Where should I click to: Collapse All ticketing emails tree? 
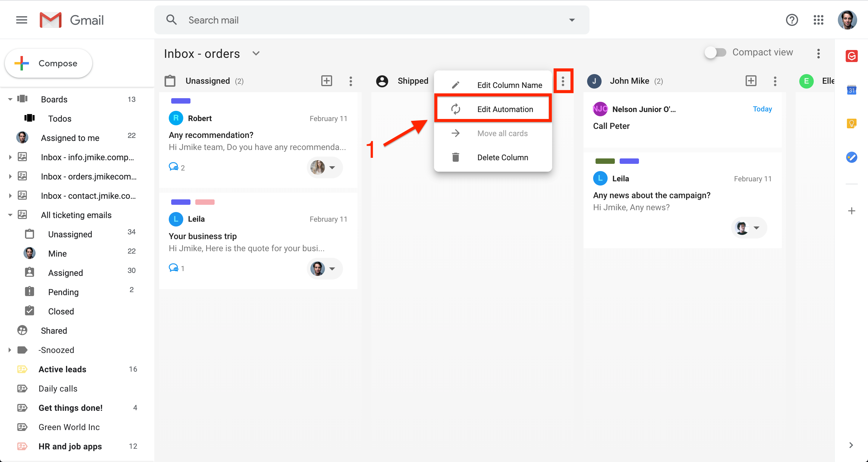pyautogui.click(x=10, y=215)
